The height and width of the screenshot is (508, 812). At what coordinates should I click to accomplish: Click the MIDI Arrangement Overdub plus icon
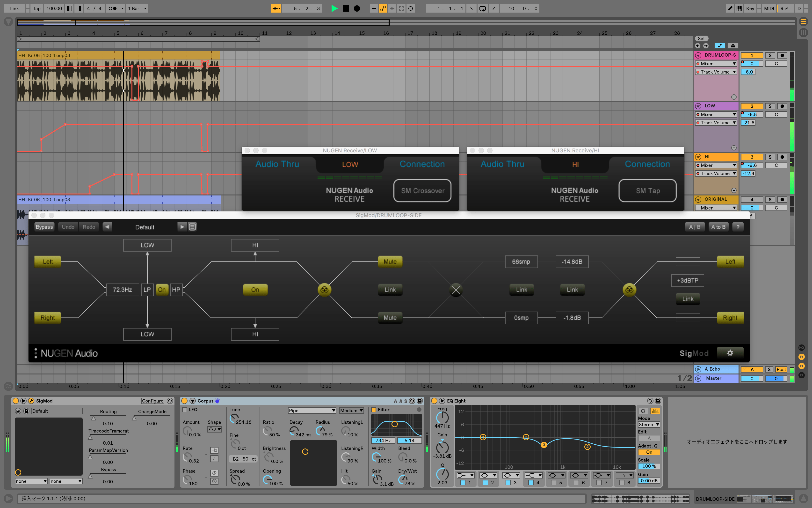pyautogui.click(x=373, y=8)
